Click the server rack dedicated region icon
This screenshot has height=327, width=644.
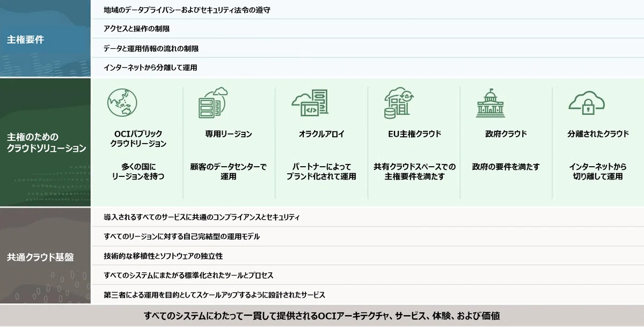(x=213, y=103)
